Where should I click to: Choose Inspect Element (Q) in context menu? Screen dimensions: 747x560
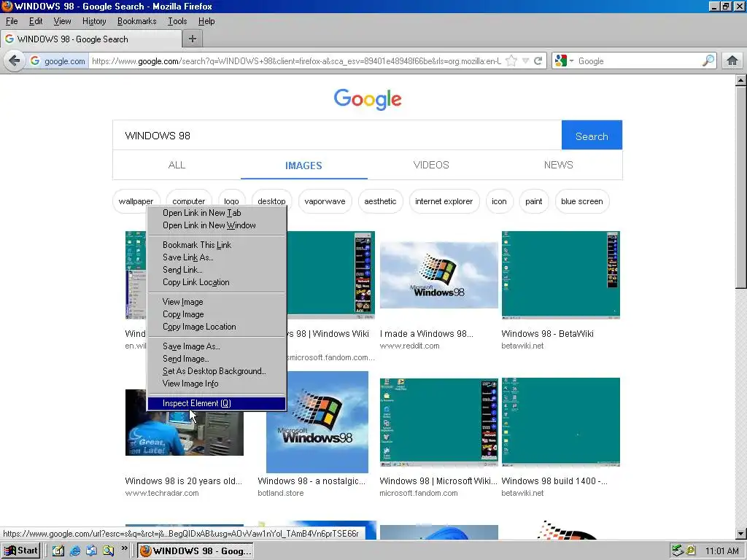coord(216,403)
